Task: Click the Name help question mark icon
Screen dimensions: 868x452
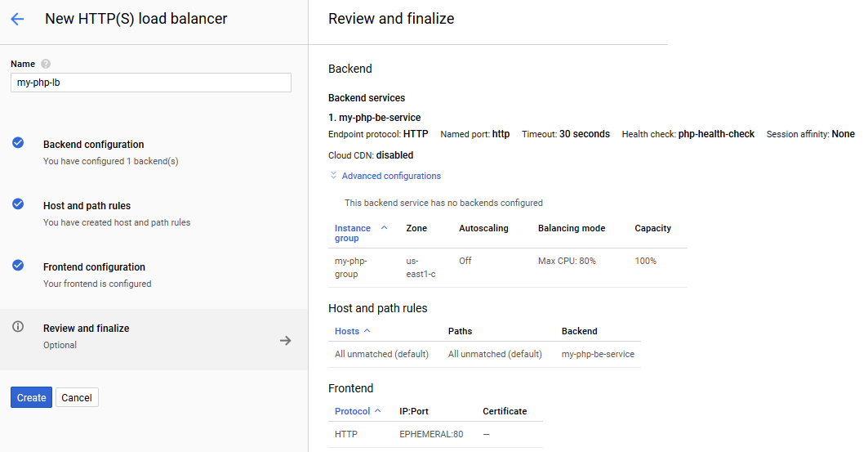Action: click(46, 64)
